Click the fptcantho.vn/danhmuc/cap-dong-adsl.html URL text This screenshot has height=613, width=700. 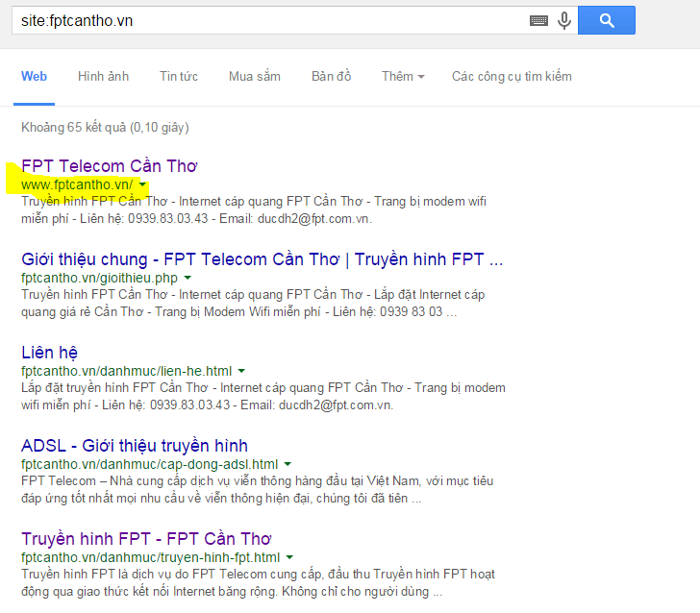(x=150, y=464)
